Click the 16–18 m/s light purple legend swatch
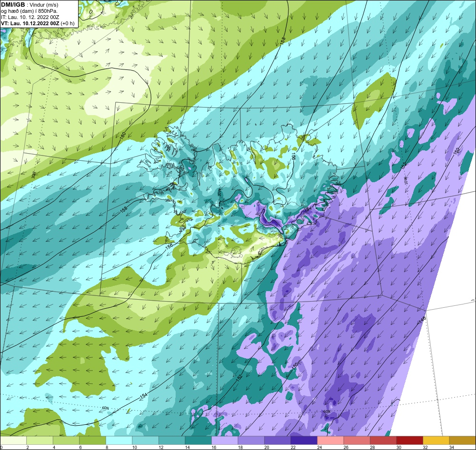 [x=225, y=440]
